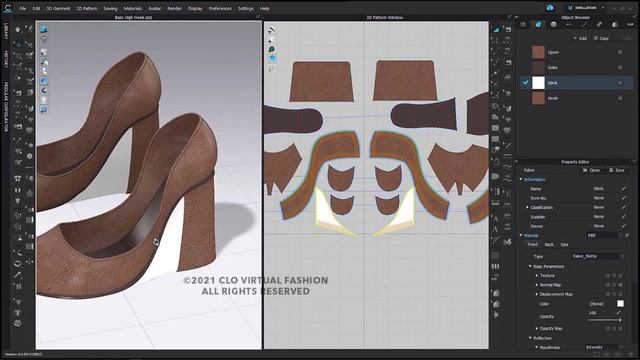
Task: Click the pencil icon in Supplier row
Action: (624, 217)
